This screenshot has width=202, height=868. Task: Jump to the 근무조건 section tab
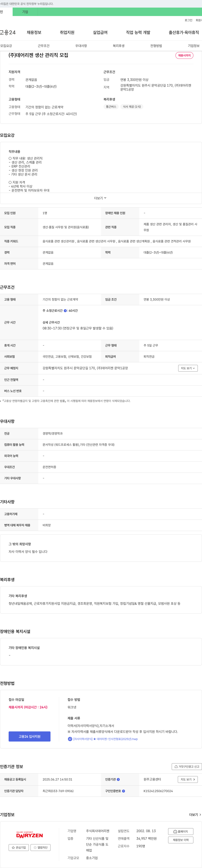[44, 46]
